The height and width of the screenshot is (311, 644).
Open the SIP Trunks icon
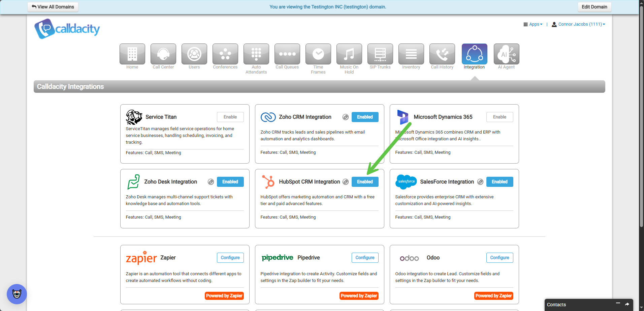tap(380, 54)
